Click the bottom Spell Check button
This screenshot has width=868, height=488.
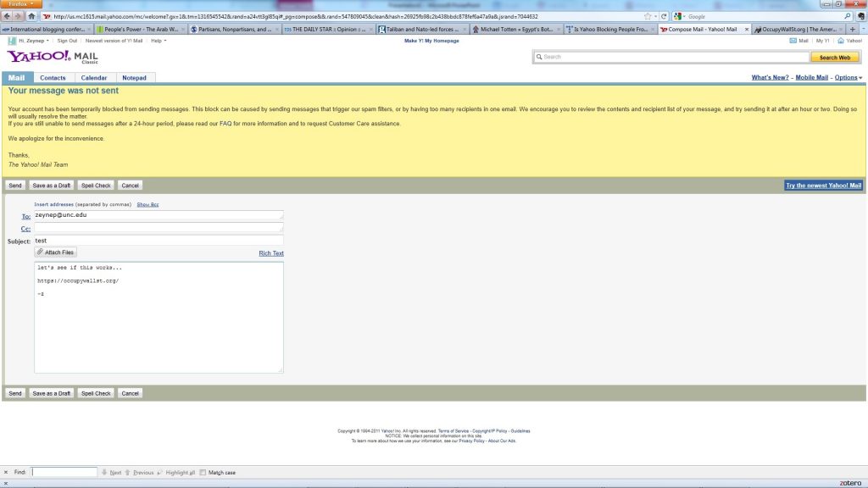(96, 393)
